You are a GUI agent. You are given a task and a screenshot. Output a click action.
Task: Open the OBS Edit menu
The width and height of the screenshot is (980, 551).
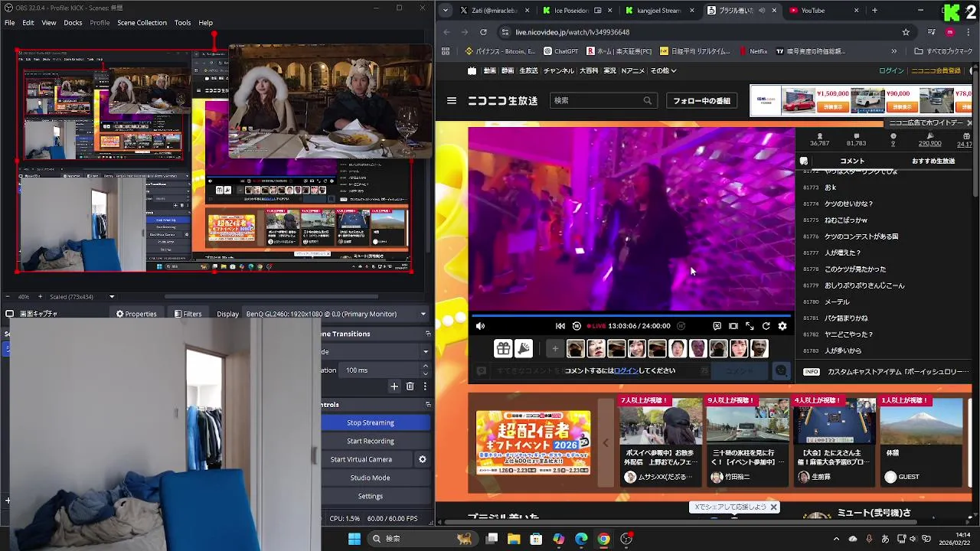(28, 23)
